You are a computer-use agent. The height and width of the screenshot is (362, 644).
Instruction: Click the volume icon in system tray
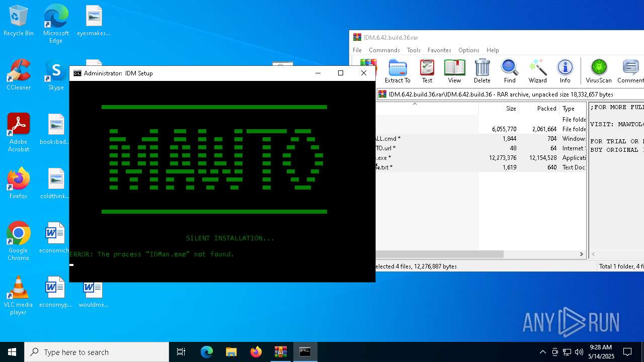click(579, 352)
